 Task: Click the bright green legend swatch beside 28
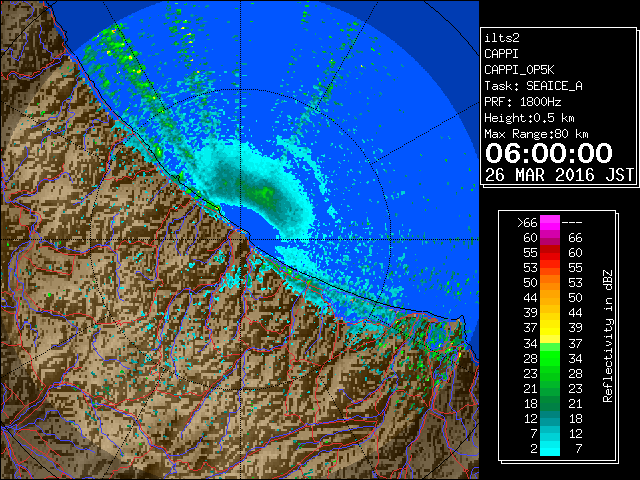click(550, 358)
